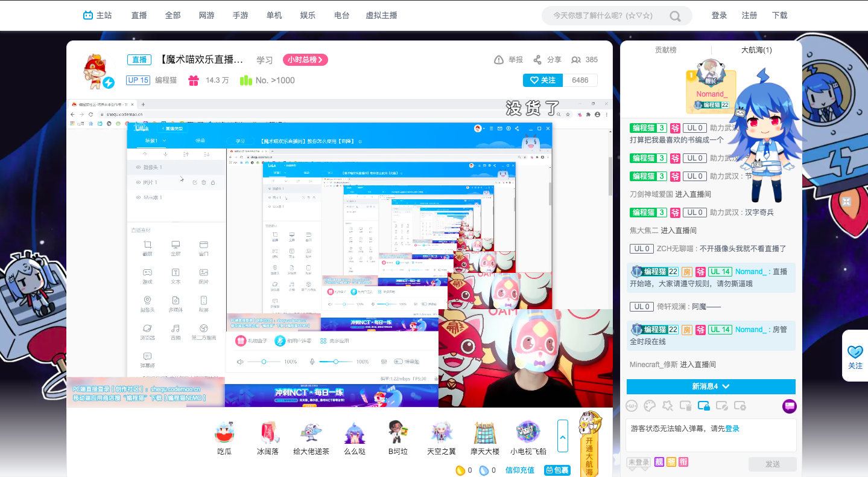Image resolution: width=868 pixels, height=477 pixels.
Task: Jump to new messages via 新消息4
Action: click(x=711, y=386)
